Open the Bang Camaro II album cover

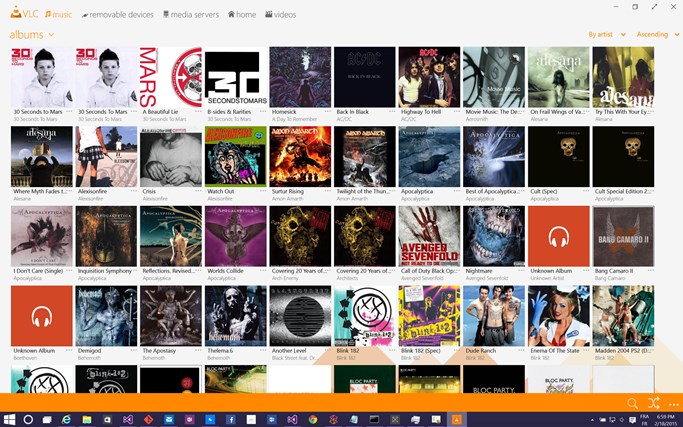(623, 236)
